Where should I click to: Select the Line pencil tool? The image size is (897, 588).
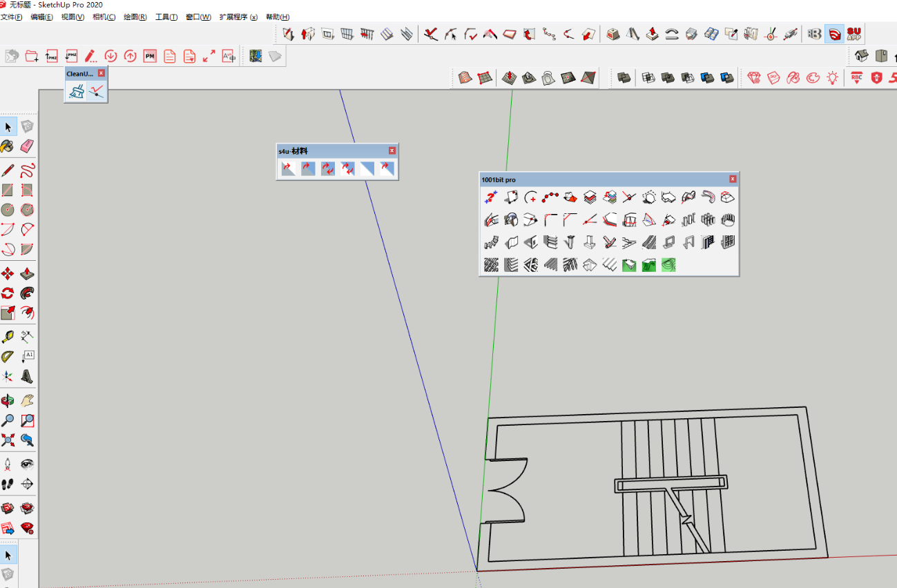click(x=8, y=170)
